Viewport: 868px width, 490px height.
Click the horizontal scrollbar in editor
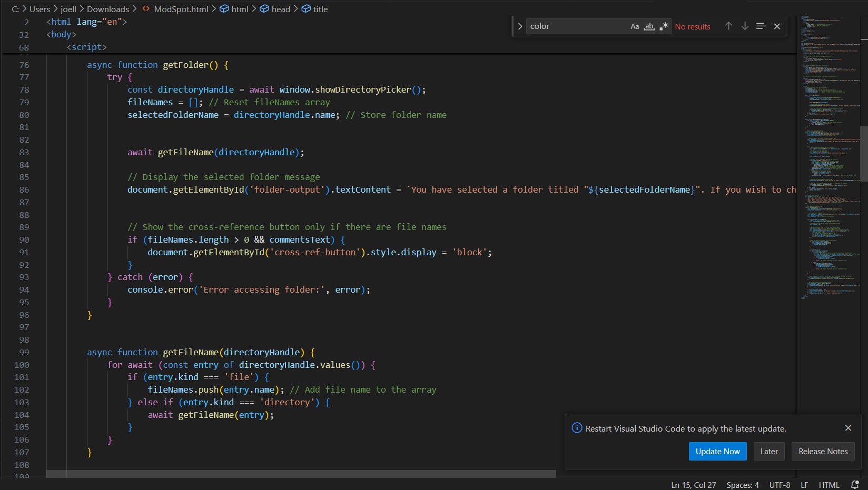coord(301,474)
